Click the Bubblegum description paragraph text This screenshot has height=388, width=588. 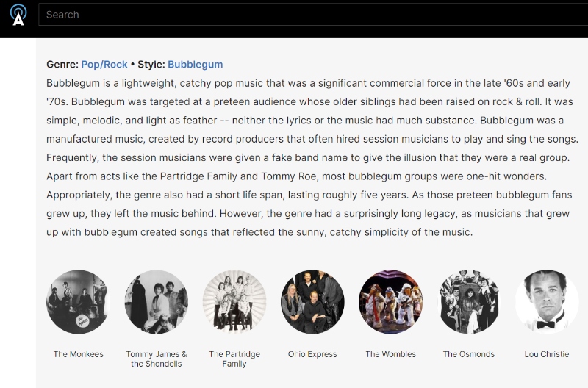pos(309,157)
